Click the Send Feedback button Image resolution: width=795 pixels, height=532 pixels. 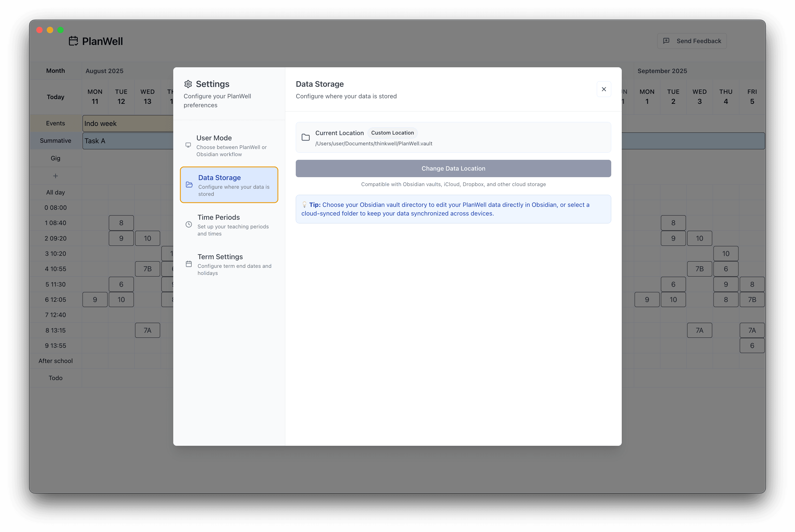click(x=692, y=41)
